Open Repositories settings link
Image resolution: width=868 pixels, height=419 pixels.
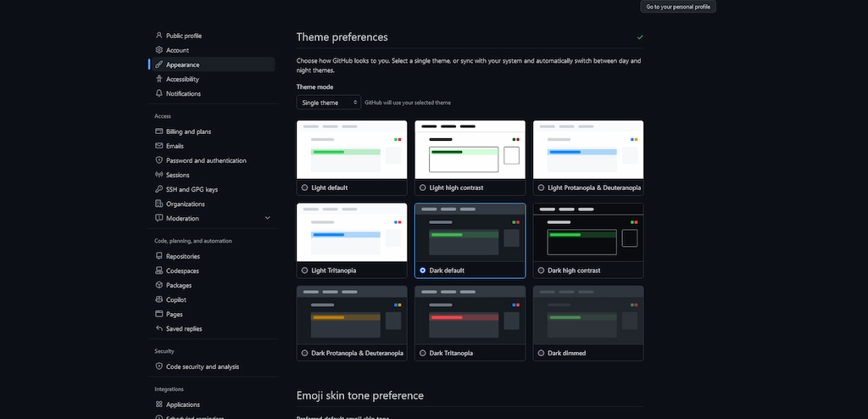(183, 256)
